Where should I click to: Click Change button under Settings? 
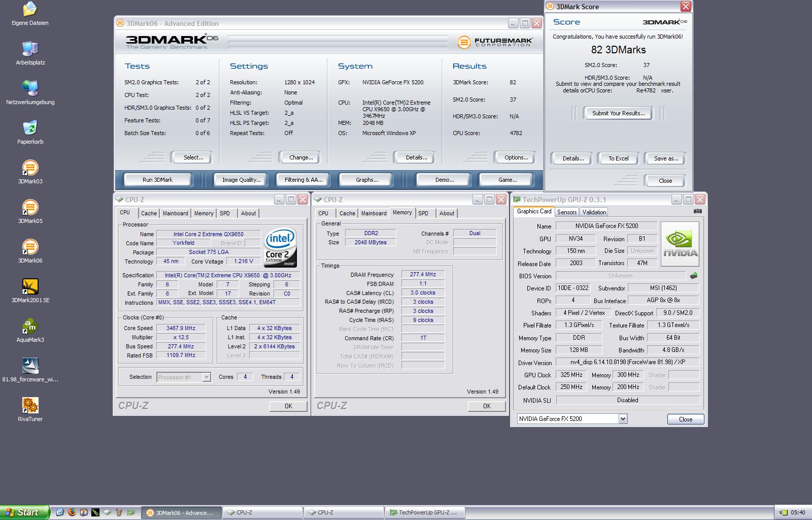coord(300,157)
